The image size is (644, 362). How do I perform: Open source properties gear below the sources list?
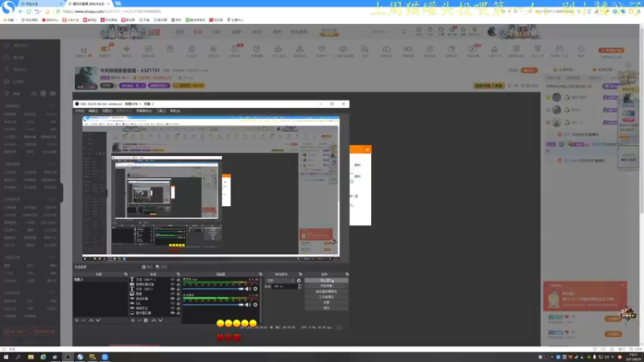(x=146, y=320)
